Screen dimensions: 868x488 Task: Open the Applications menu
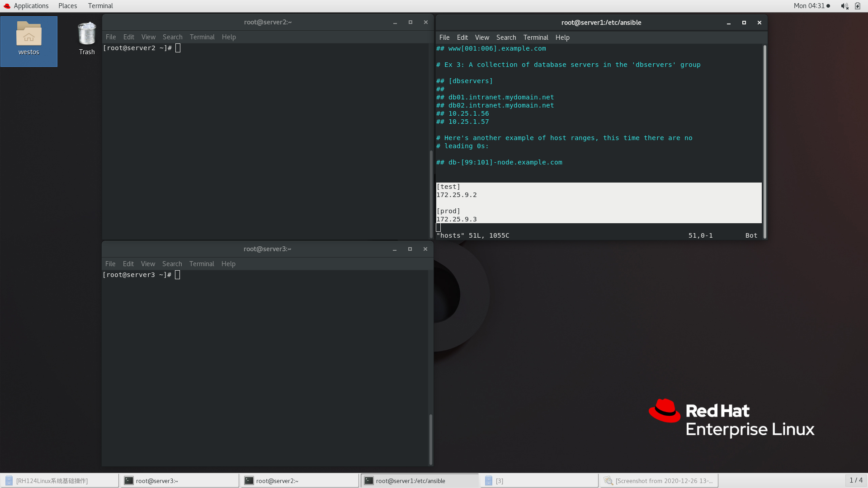pyautogui.click(x=31, y=6)
